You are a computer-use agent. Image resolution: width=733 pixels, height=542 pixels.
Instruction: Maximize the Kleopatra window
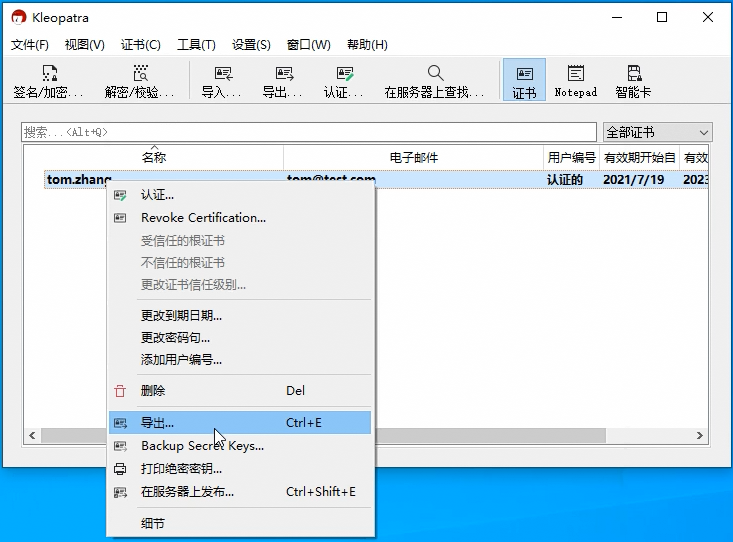pyautogui.click(x=662, y=17)
